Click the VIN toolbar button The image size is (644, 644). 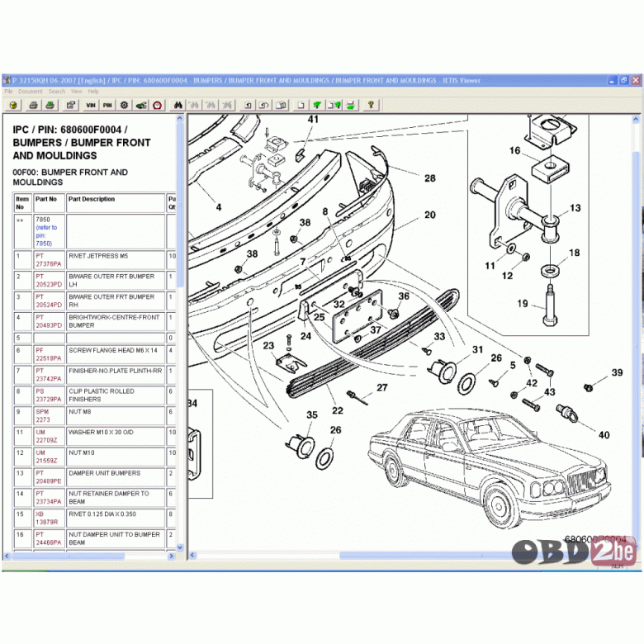coord(91,106)
